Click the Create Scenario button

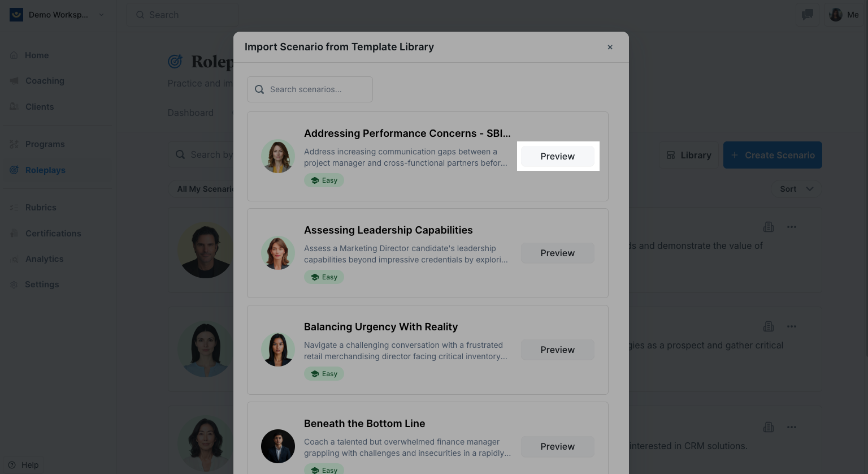click(x=772, y=155)
